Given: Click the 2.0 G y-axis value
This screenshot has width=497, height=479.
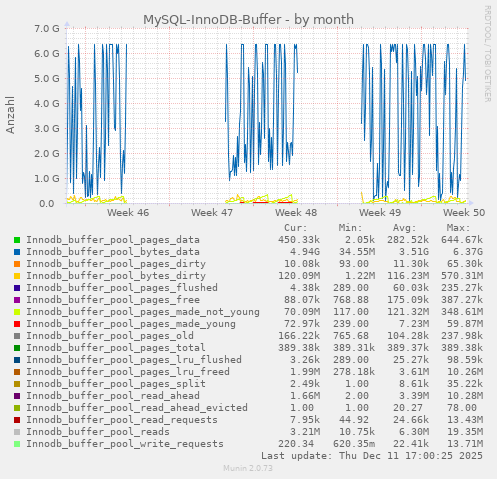Looking at the screenshot, I should pos(47,153).
